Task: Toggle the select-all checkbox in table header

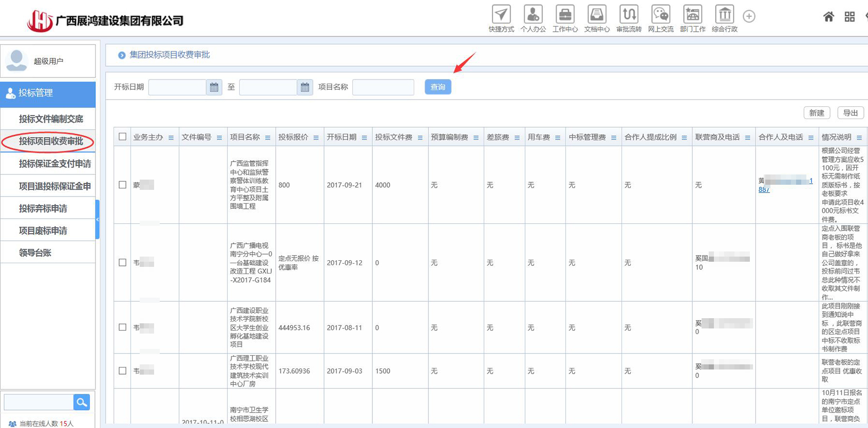Action: tap(122, 137)
